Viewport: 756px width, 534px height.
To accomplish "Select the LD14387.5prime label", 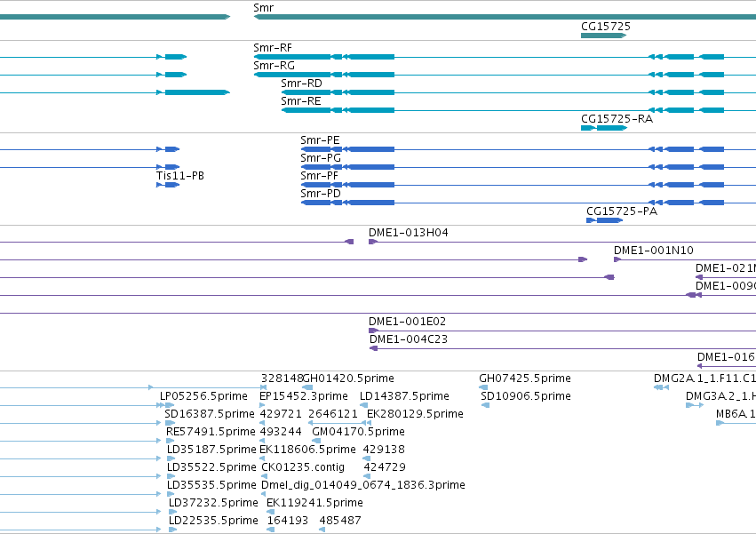I will 404,396.
